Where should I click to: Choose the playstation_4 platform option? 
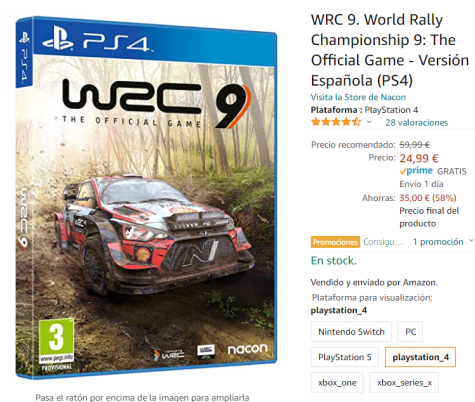(420, 357)
